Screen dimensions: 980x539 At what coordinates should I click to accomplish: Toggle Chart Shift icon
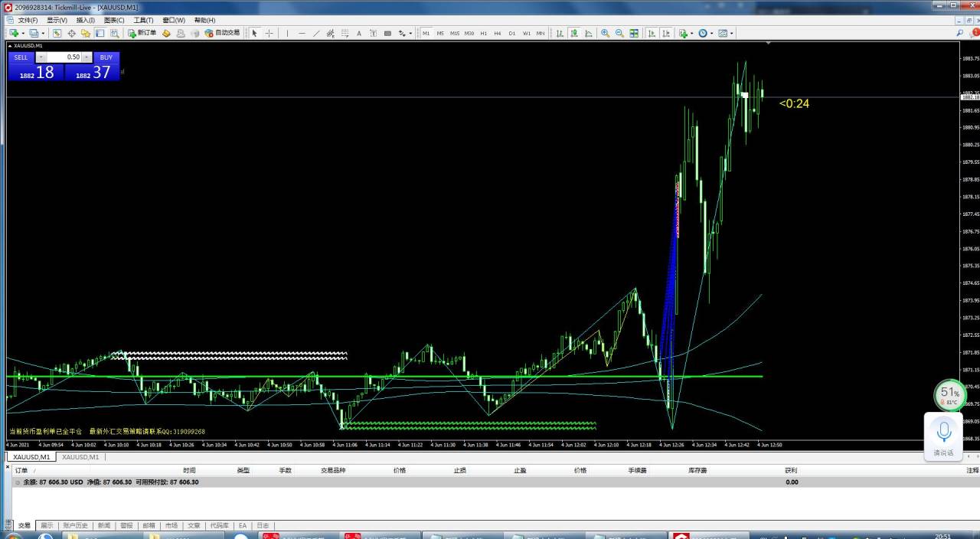tap(666, 33)
